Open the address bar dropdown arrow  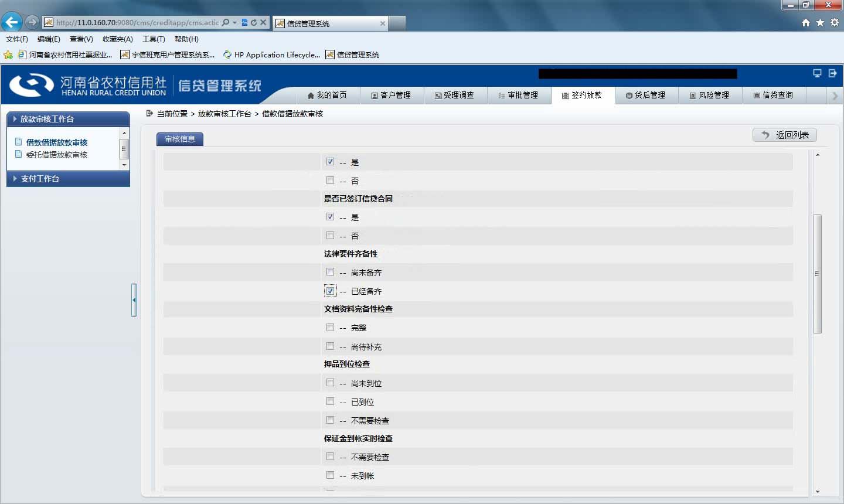point(234,22)
